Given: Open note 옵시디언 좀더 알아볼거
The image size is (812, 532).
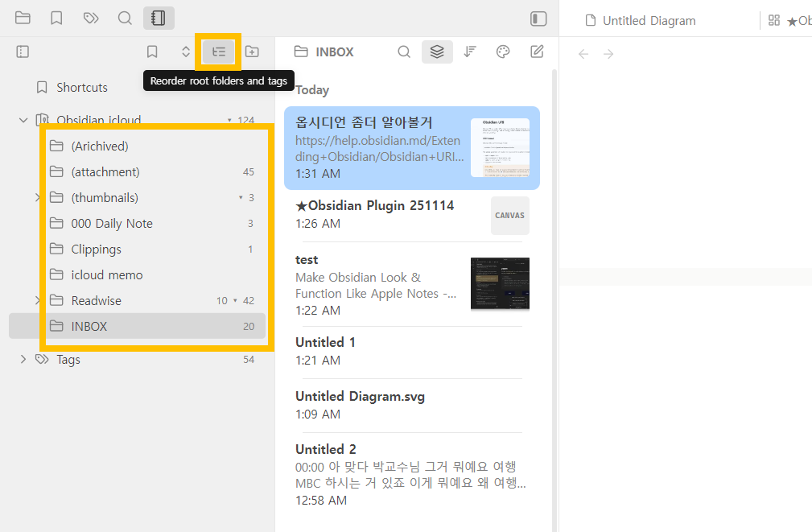Looking at the screenshot, I should click(x=412, y=148).
